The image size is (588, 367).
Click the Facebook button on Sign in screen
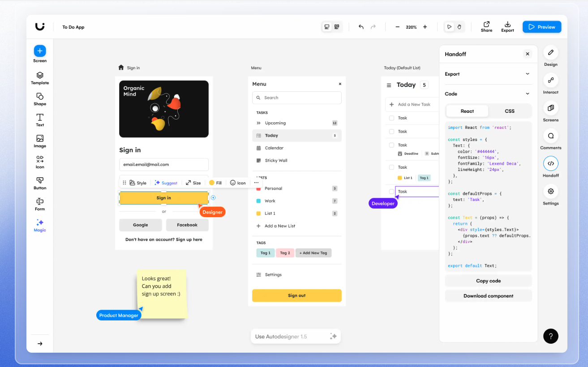pos(187,225)
